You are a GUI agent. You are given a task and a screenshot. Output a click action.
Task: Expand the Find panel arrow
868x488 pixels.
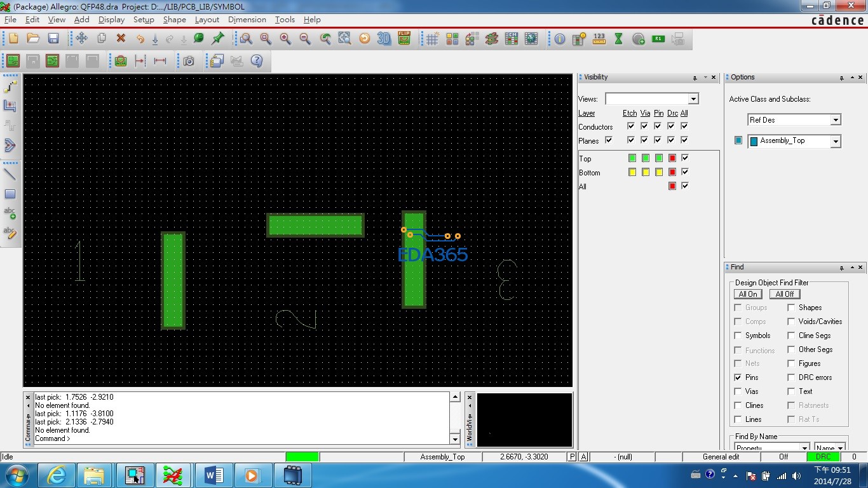pos(851,268)
